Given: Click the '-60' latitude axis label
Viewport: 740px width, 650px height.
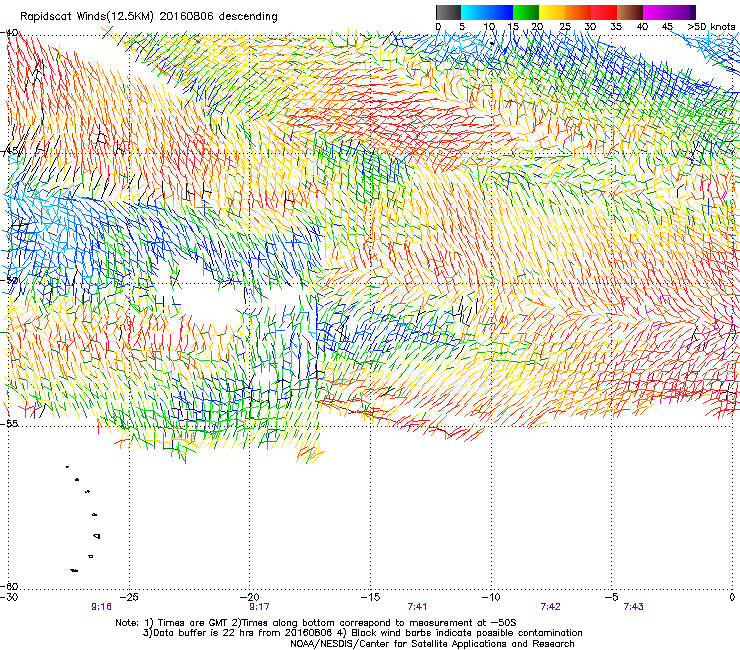Looking at the screenshot, I should pos(10,586).
